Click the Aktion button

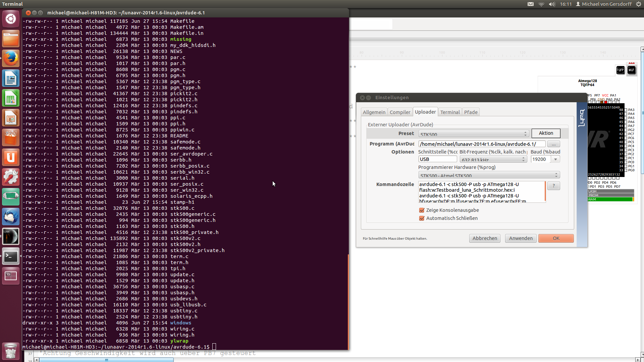click(546, 133)
